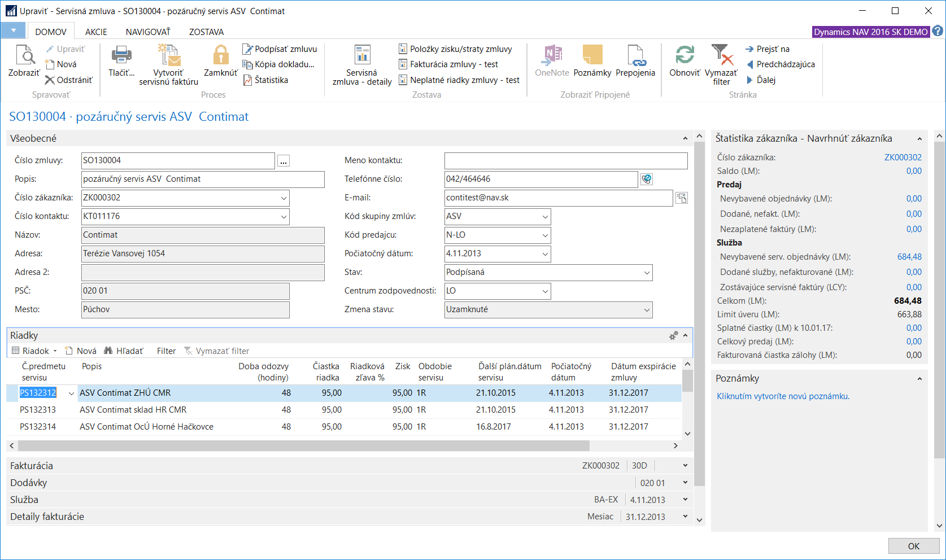Open Položky zisku/straty zmluvy report
Screen dimensions: 946x560
tap(455, 49)
